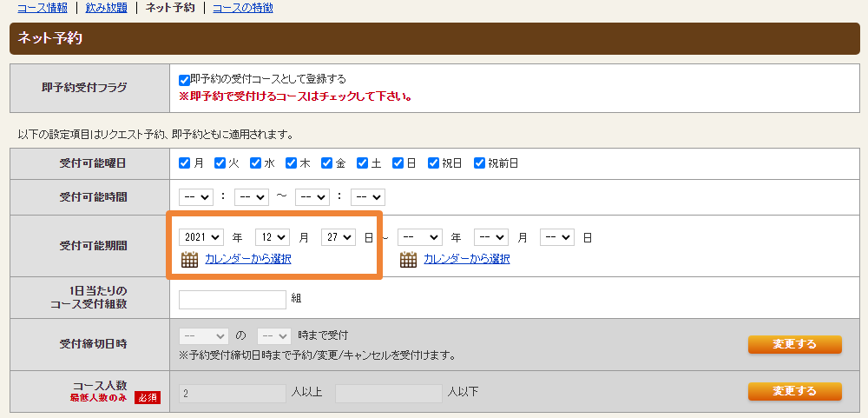The height and width of the screenshot is (418, 868).
Task: Open the start day dropdown showing 27
Action: [x=339, y=236]
